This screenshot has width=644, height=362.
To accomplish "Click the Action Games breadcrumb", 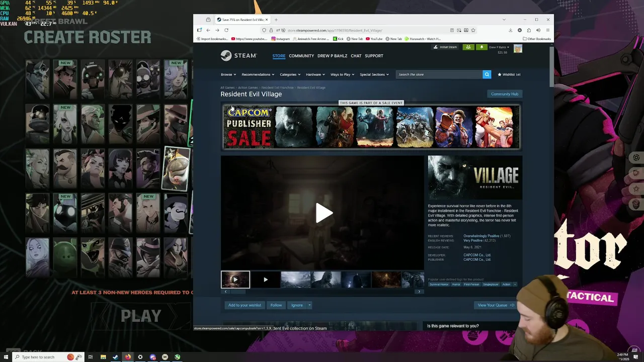I will coord(248,87).
